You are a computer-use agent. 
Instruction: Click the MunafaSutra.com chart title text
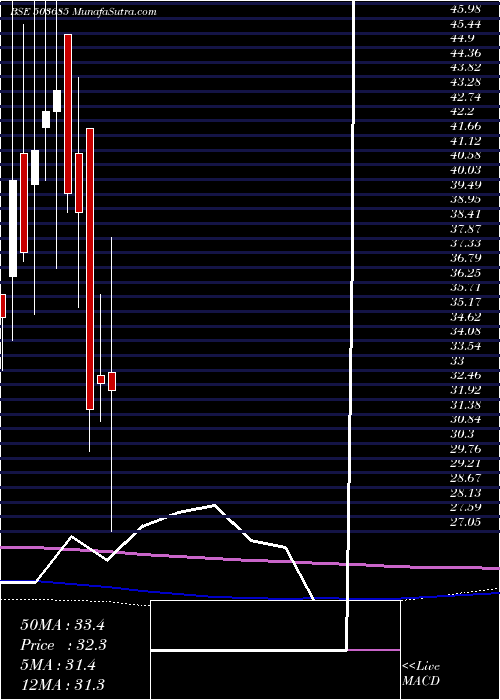click(114, 12)
